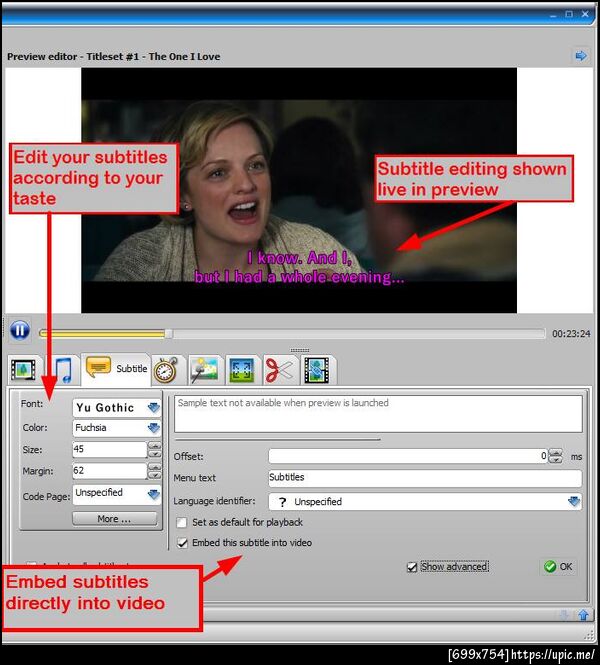
Task: Maximize the window
Action: click(569, 14)
